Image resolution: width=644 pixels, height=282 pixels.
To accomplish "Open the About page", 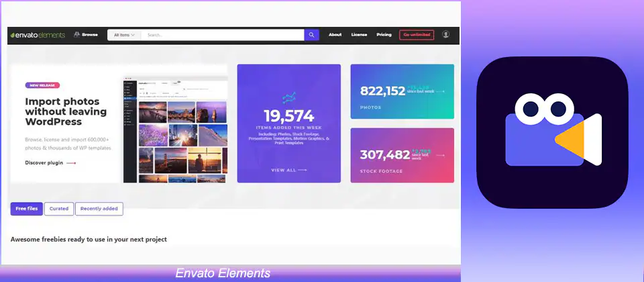I will coord(335,35).
